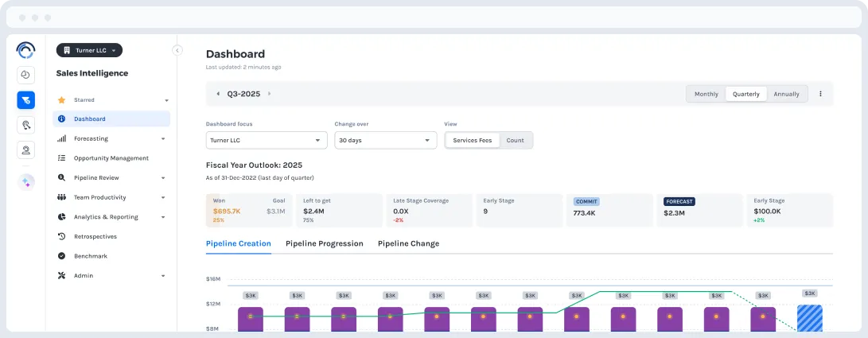The height and width of the screenshot is (338, 868).
Task: Click the Team Productivity people icon
Action: 61,197
